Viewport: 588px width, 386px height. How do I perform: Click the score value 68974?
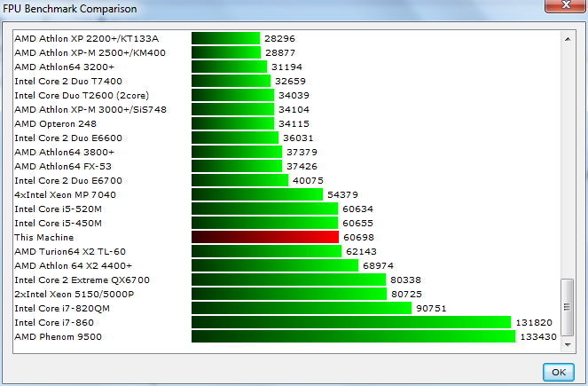379,265
